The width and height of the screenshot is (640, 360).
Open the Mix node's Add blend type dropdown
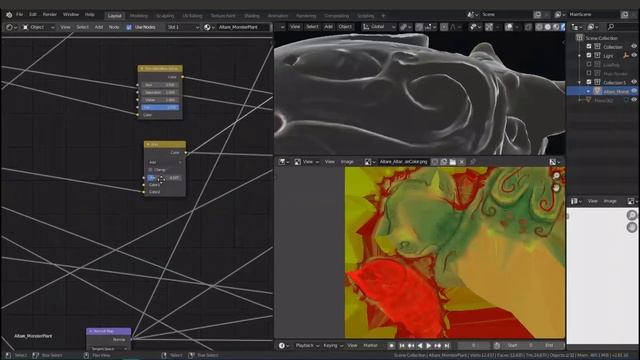click(165, 162)
